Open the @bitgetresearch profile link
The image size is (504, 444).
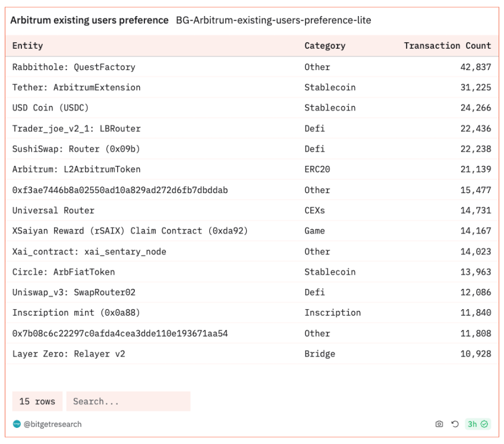[x=52, y=424]
